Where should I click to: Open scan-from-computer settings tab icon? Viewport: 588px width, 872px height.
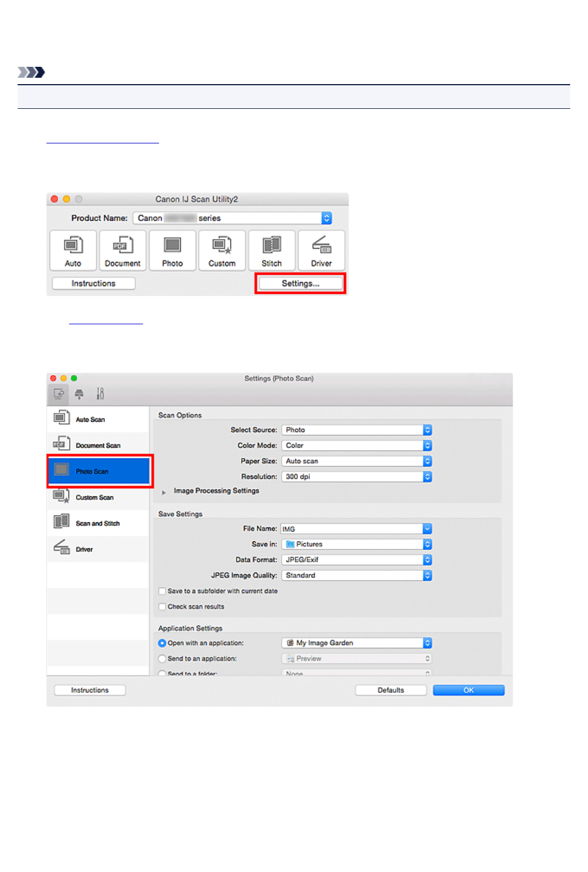(x=58, y=394)
